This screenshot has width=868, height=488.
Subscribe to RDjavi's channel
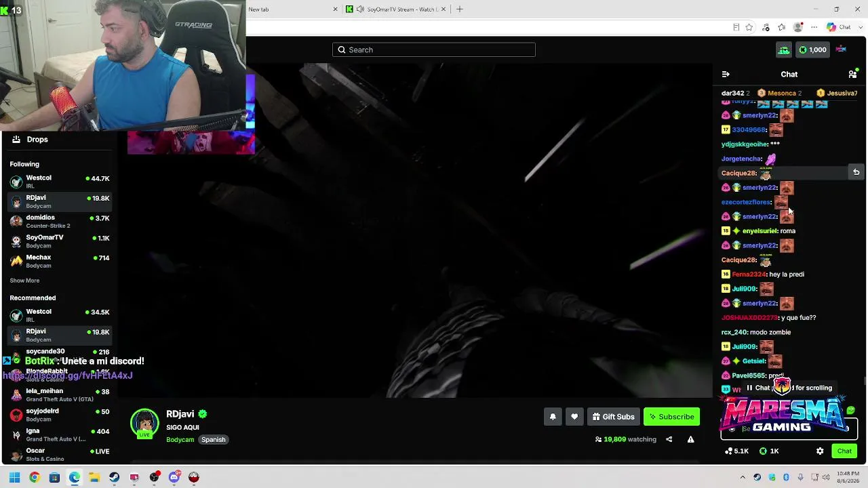pyautogui.click(x=671, y=417)
